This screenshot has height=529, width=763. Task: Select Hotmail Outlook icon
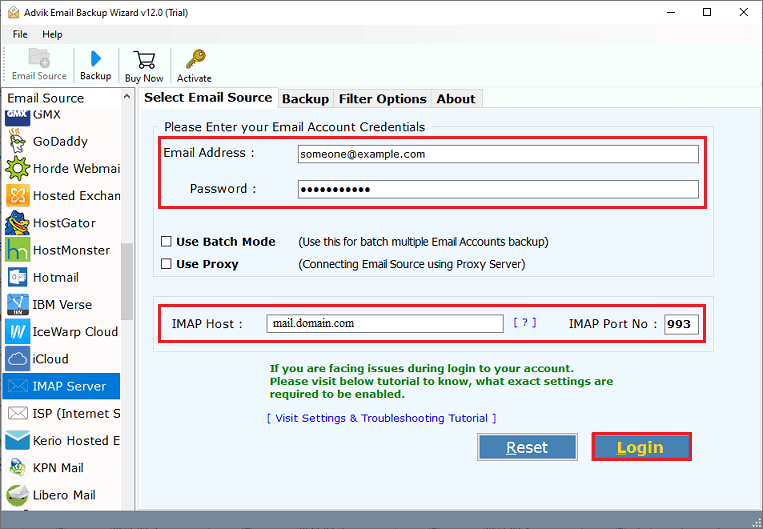pos(18,277)
